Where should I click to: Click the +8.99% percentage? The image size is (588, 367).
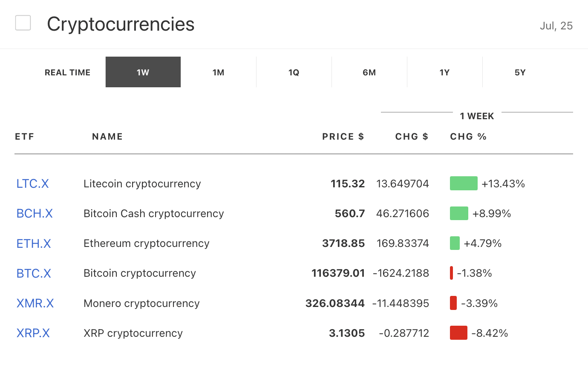point(492,214)
